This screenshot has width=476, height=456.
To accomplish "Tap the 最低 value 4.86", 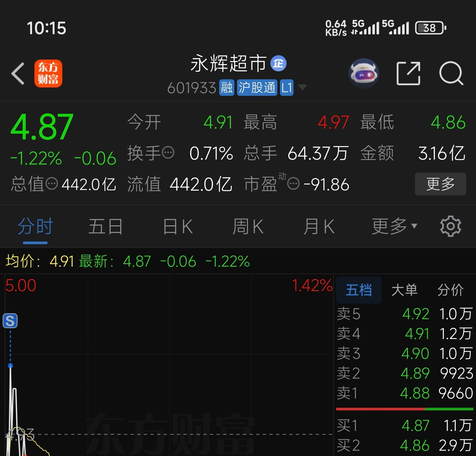I will pyautogui.click(x=448, y=122).
